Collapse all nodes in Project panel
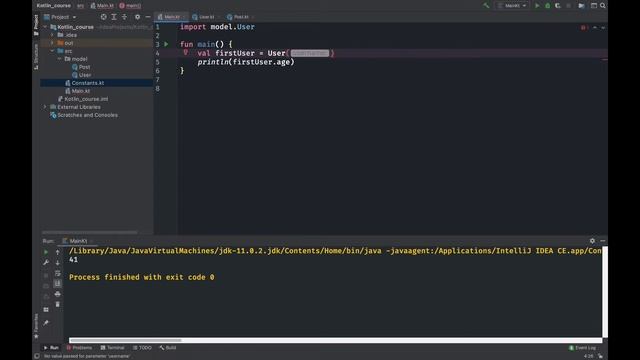Viewport: 640px width, 360px height. point(124,17)
